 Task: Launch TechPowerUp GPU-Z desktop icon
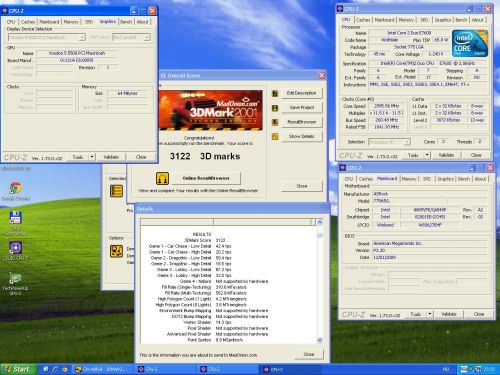point(15,278)
